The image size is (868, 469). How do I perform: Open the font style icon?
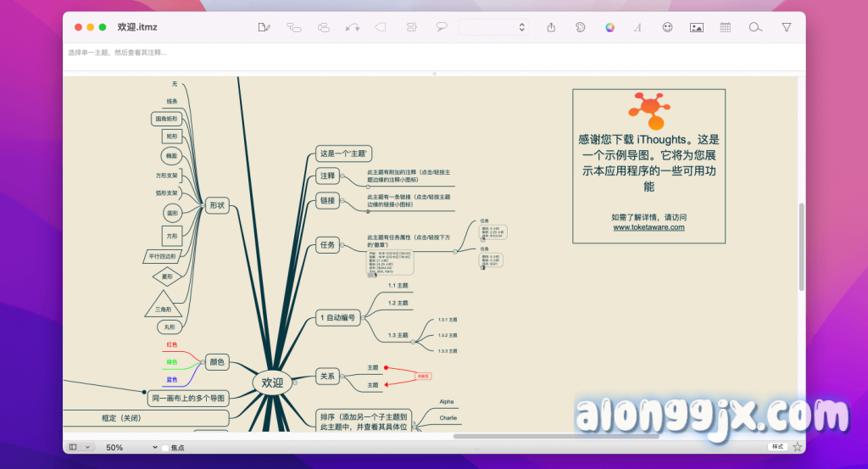point(637,27)
